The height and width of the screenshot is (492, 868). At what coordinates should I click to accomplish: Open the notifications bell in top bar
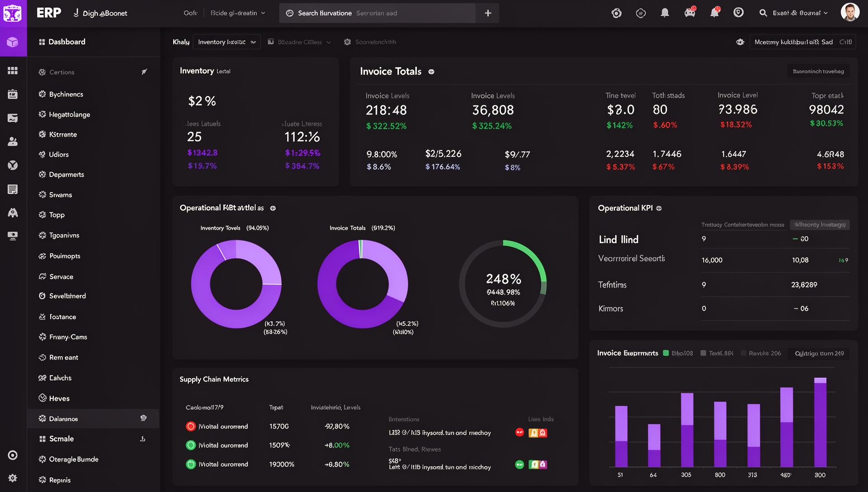[x=665, y=13]
